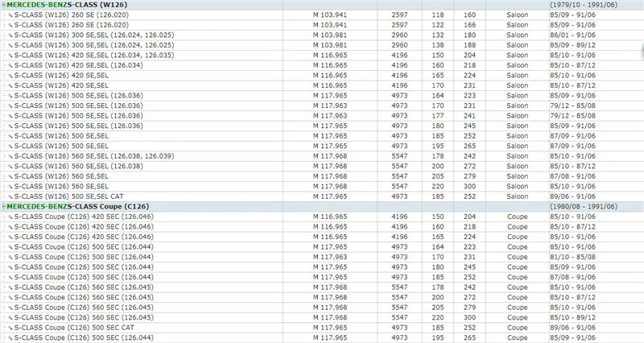This screenshot has width=644, height=343.
Task: Click the icon in the Coupe 420 SEC 150 kW row
Action: pos(10,217)
